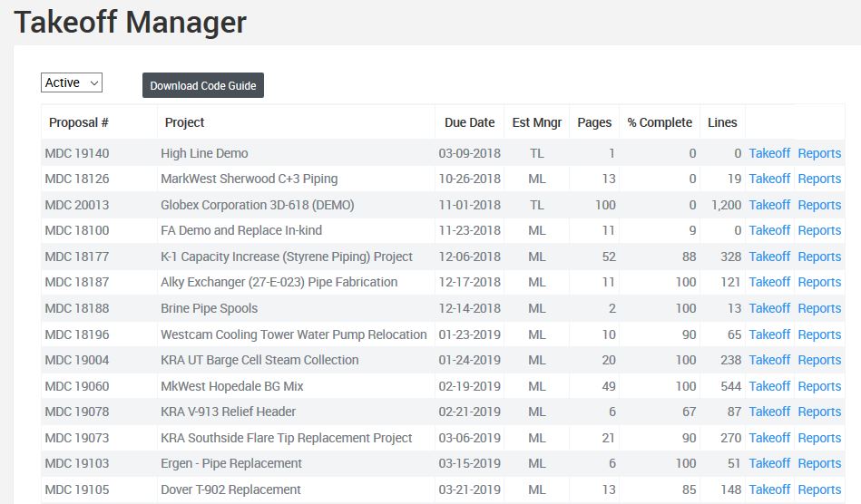This screenshot has height=504, width=861.
Task: Select the MDC 20013 proposal number cell
Action: (x=77, y=205)
